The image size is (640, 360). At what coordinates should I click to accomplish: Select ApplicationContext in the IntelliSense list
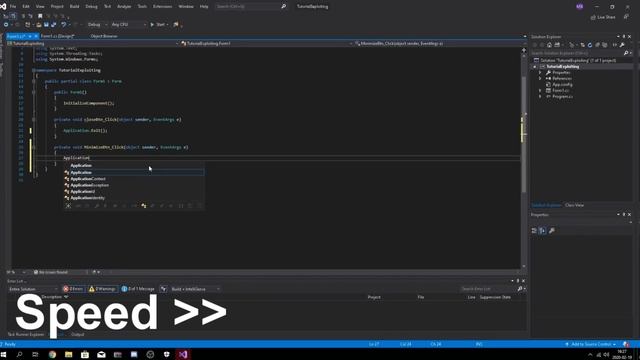click(134, 179)
